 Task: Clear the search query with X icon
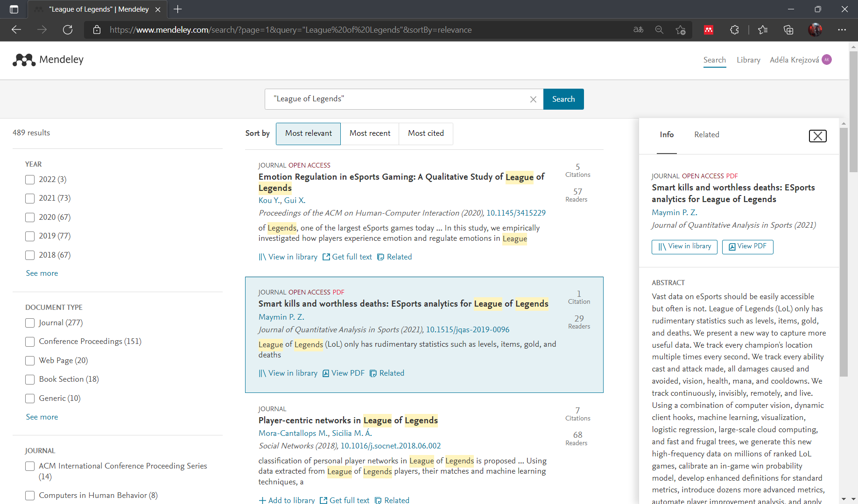coord(533,99)
